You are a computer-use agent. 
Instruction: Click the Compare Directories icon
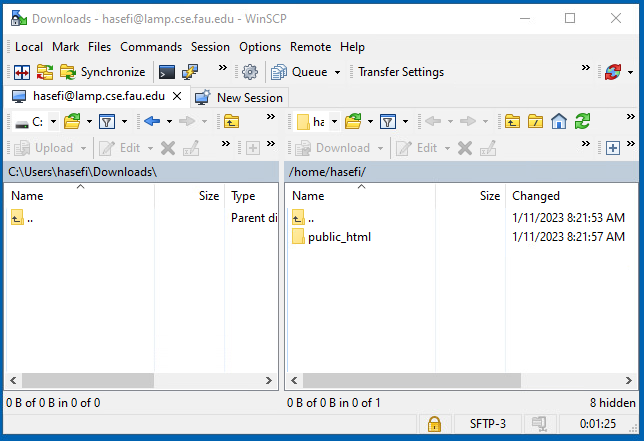21,72
